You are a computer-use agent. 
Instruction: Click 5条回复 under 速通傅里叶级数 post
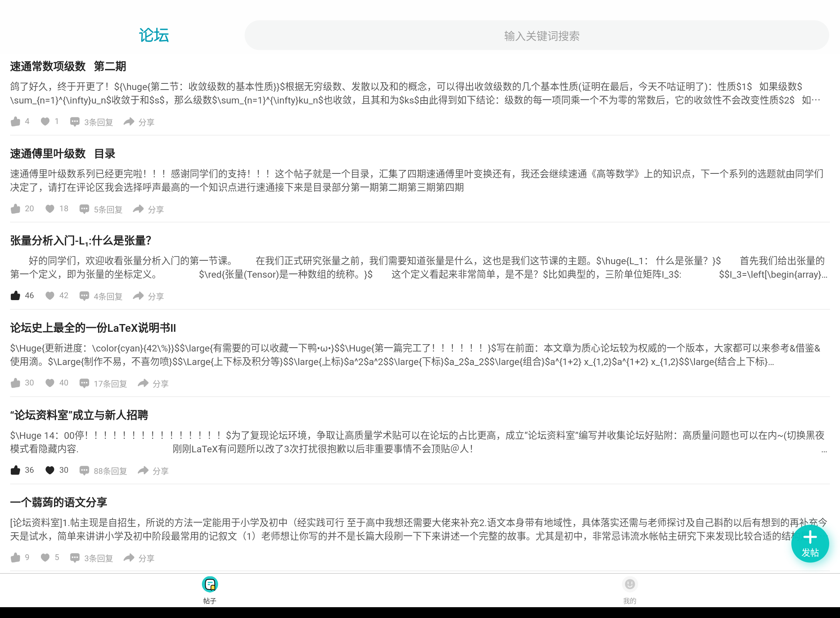click(x=108, y=210)
